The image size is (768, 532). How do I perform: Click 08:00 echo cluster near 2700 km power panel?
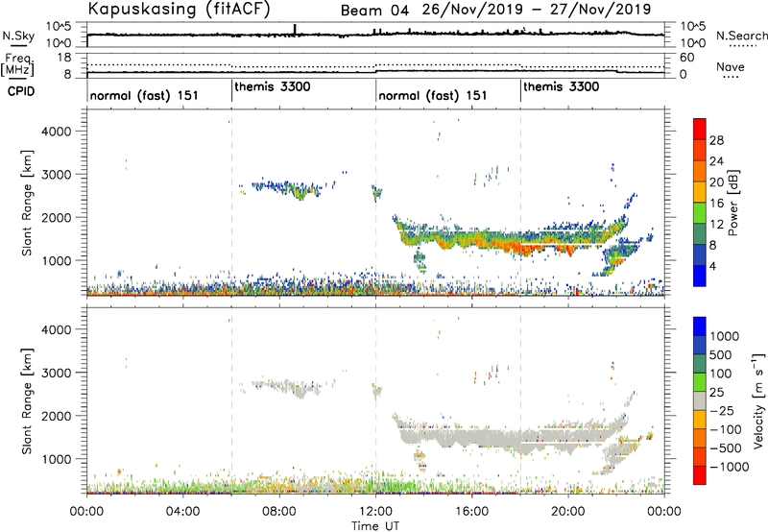click(x=289, y=188)
